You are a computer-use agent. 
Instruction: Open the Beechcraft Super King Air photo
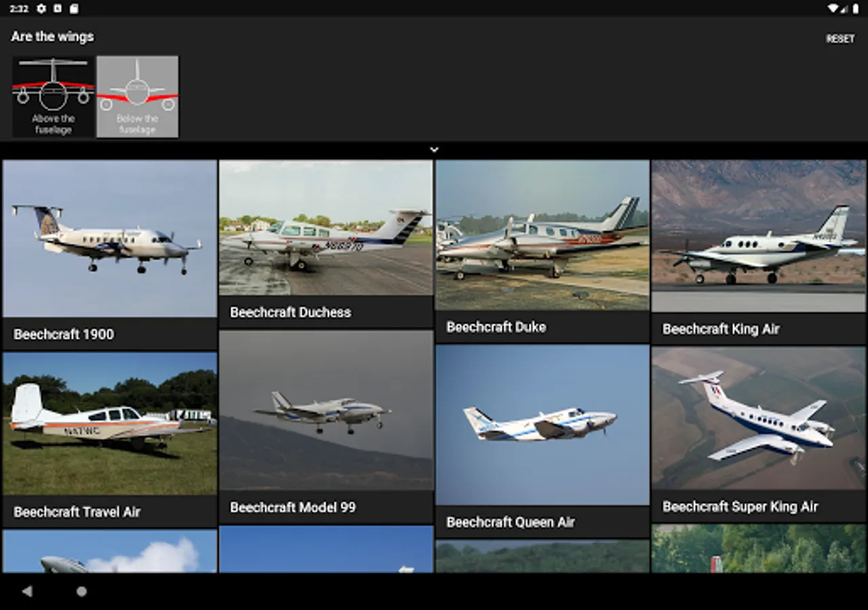(759, 418)
